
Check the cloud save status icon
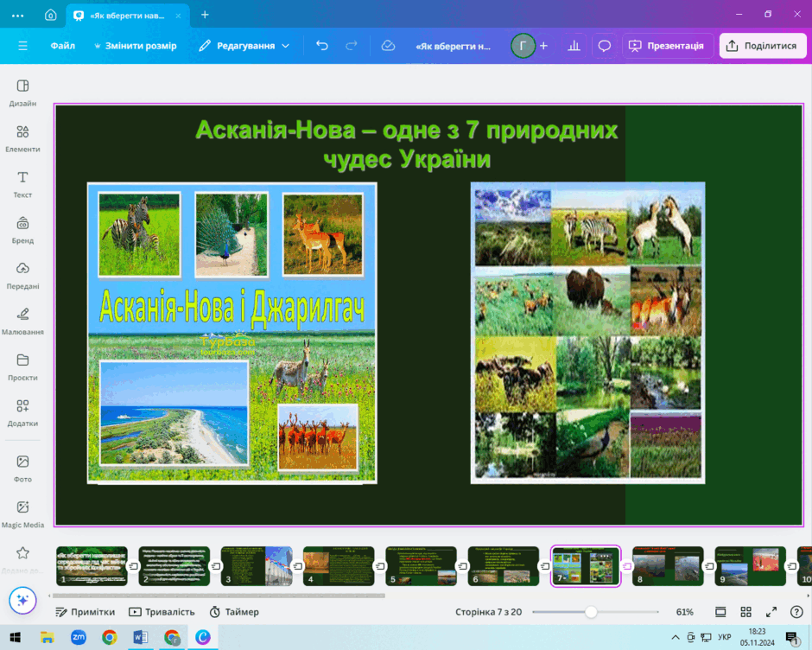pyautogui.click(x=388, y=46)
